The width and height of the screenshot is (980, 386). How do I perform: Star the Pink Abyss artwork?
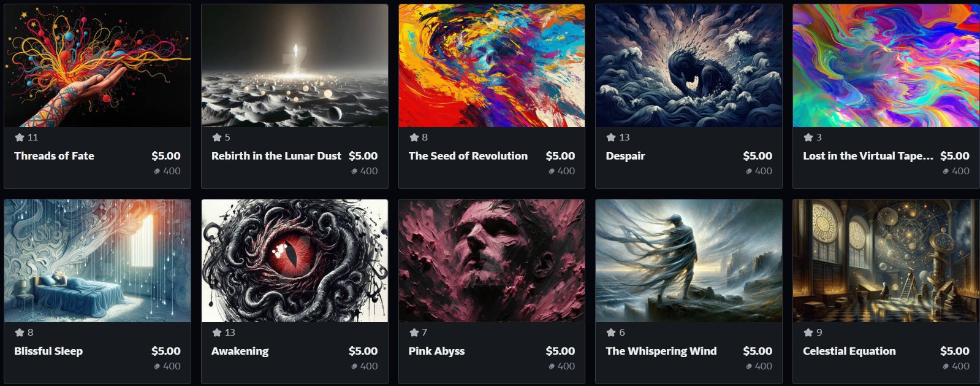pos(414,333)
